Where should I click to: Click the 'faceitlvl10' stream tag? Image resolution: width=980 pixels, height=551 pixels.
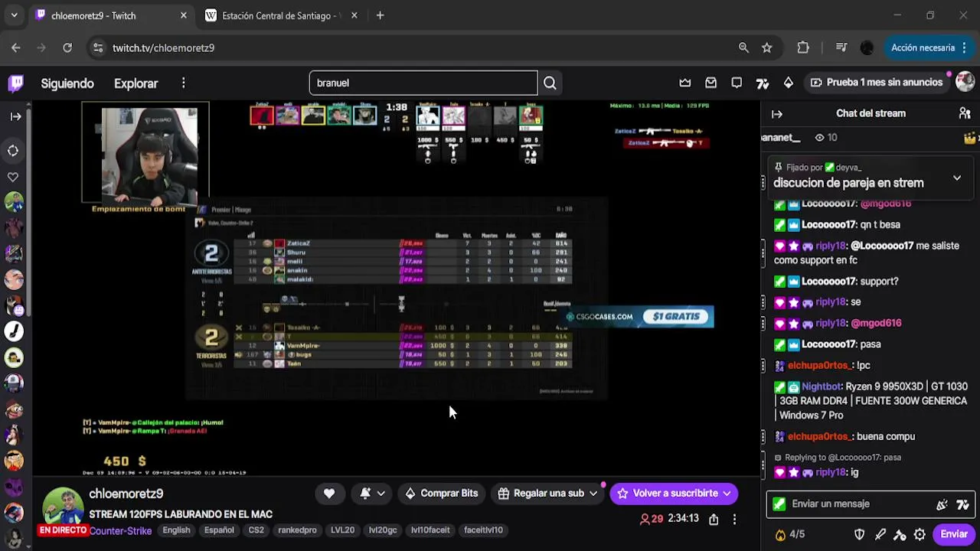coord(483,530)
